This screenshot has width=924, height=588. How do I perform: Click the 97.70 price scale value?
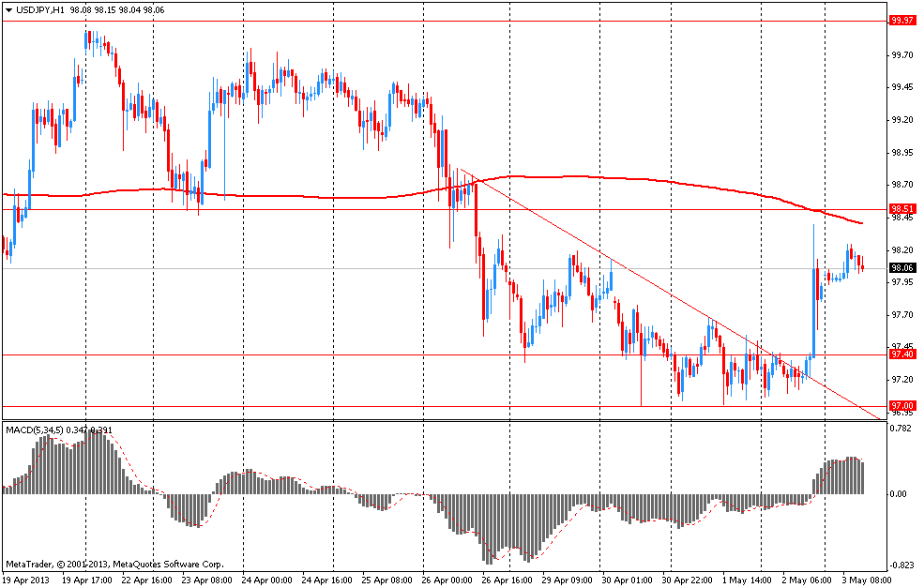(x=902, y=314)
